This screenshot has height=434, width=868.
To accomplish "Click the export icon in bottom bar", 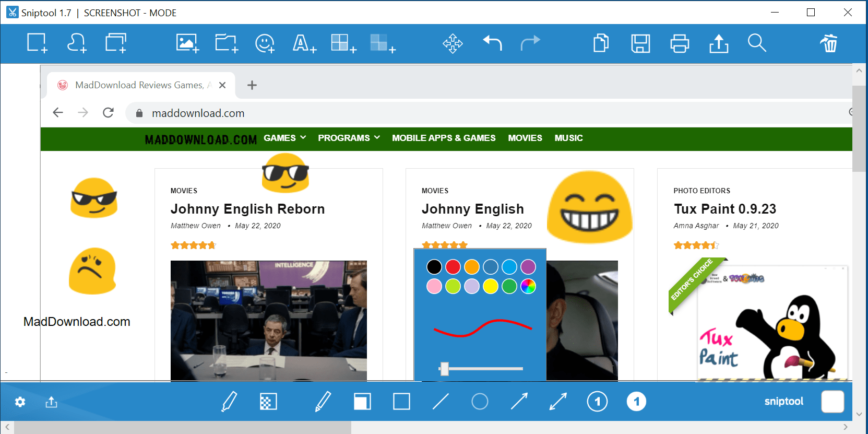I will tap(51, 402).
